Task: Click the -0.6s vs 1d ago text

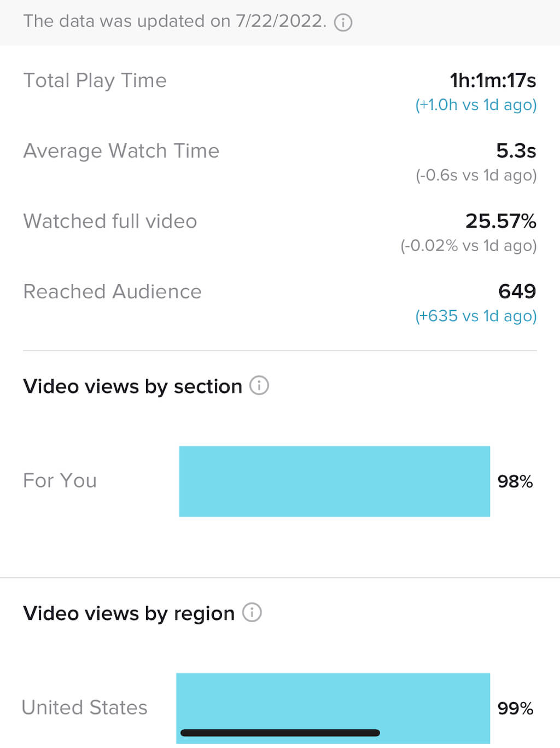Action: 476,175
